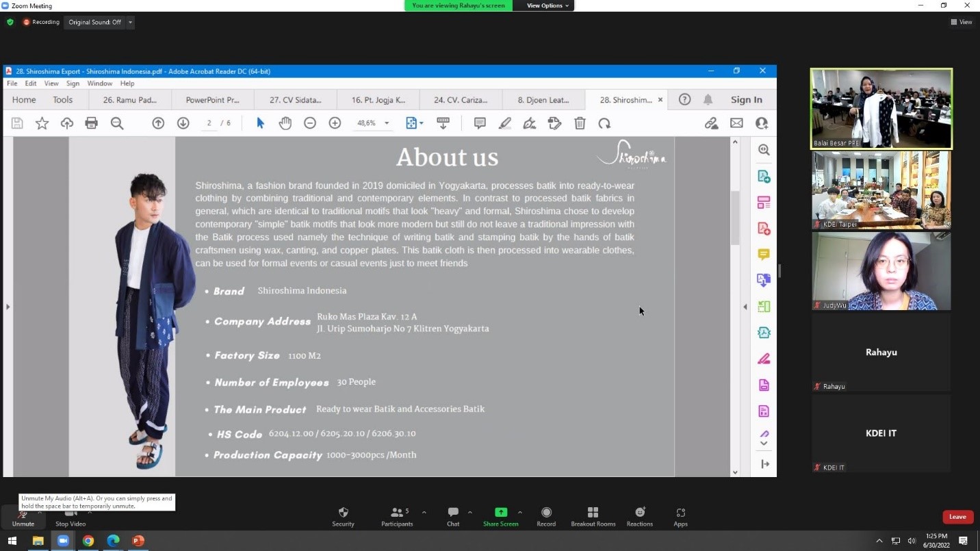Screen dimensions: 980x551
Task: Open the pink Fill & Sign pen tool
Action: (764, 359)
